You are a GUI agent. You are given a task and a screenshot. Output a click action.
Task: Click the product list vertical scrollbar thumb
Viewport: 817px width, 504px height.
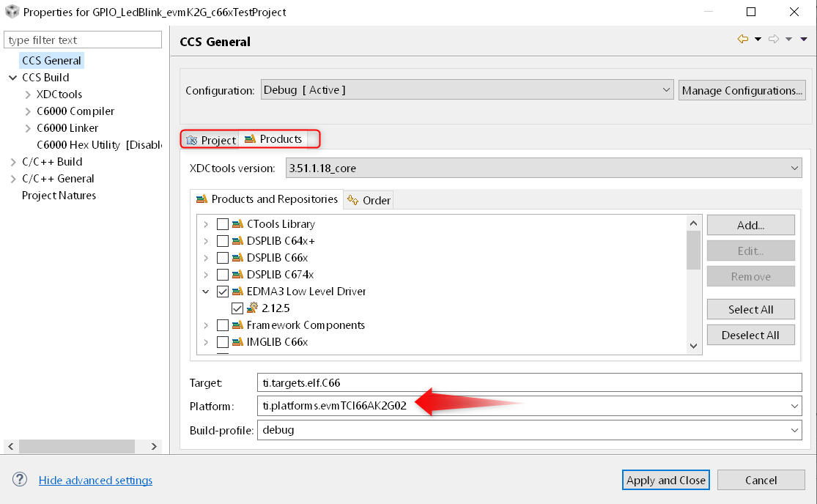pyautogui.click(x=693, y=251)
